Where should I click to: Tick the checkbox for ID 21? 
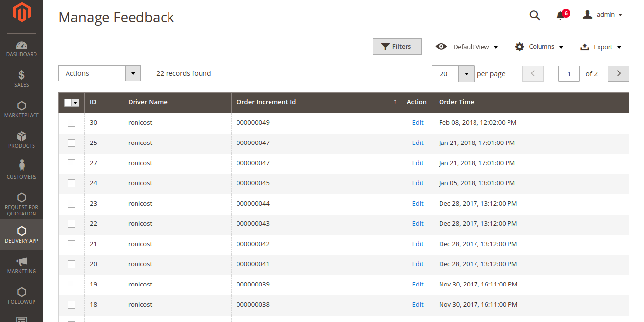[71, 244]
